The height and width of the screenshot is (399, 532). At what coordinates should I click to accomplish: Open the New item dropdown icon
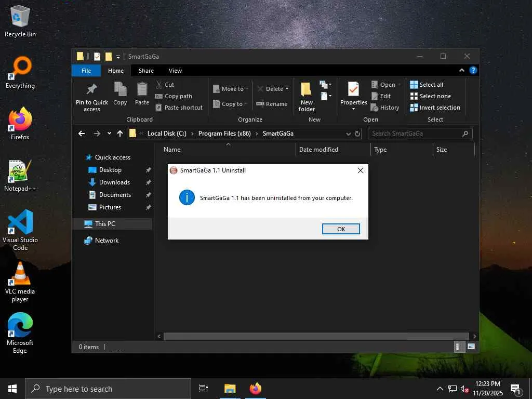coord(325,85)
